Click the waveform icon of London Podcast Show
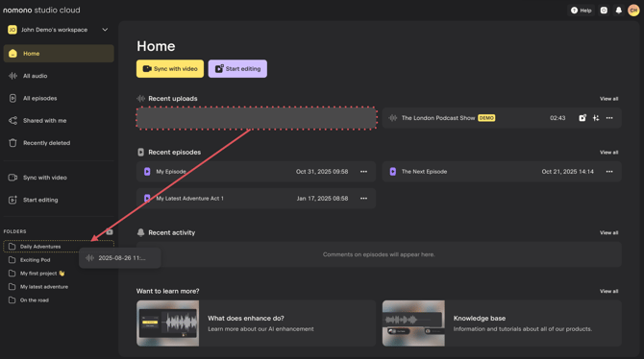644x359 pixels. [392, 118]
